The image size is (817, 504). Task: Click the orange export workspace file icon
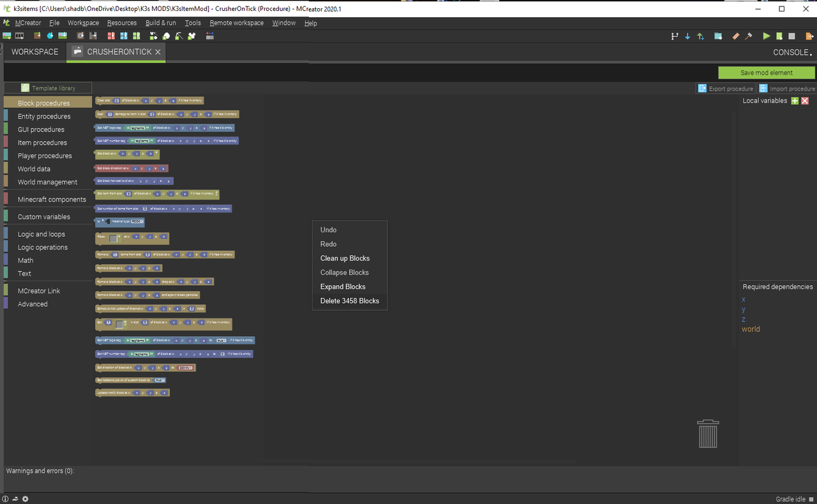pyautogui.click(x=810, y=36)
